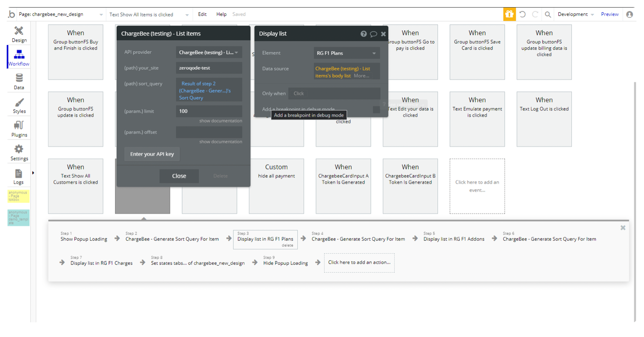Open Custom hide all payment event

(276, 186)
